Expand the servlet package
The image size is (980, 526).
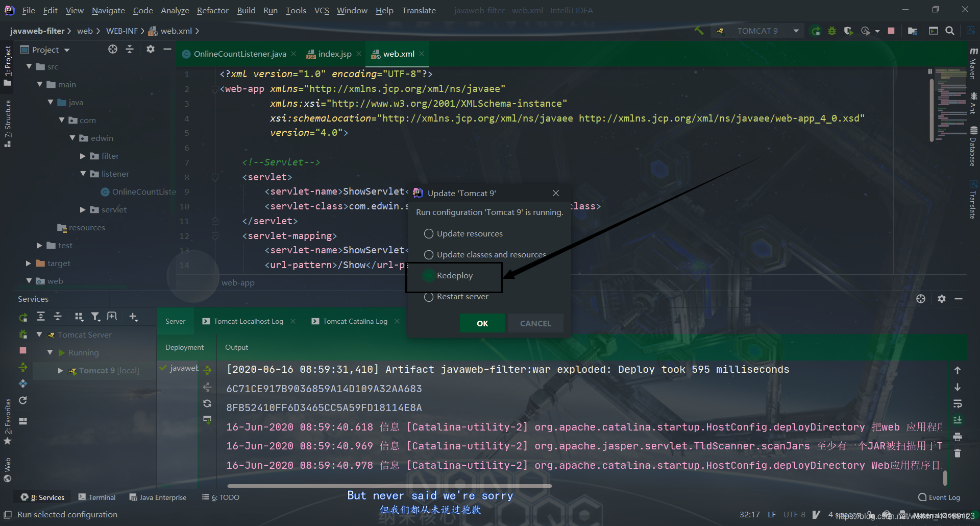[x=83, y=209]
